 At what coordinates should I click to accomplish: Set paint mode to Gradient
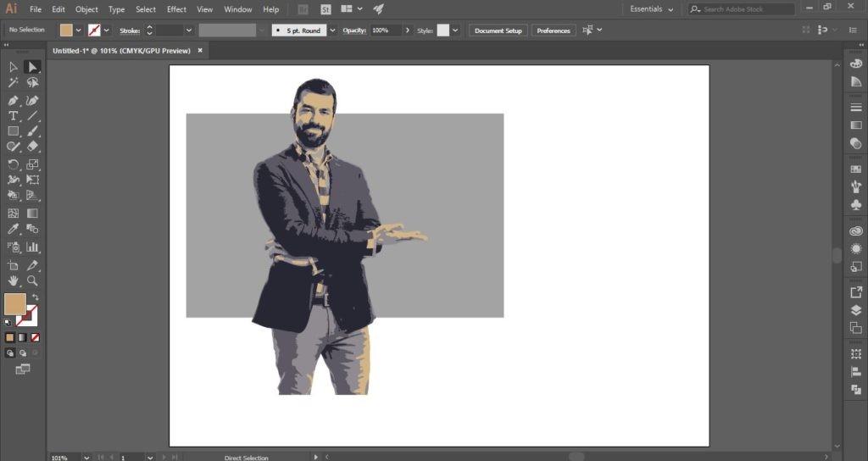pyautogui.click(x=23, y=337)
